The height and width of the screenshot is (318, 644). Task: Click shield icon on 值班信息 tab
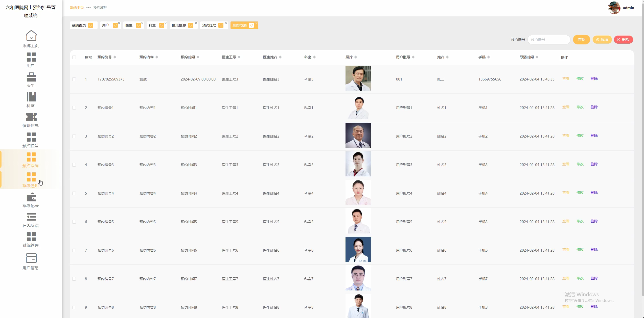point(191,25)
